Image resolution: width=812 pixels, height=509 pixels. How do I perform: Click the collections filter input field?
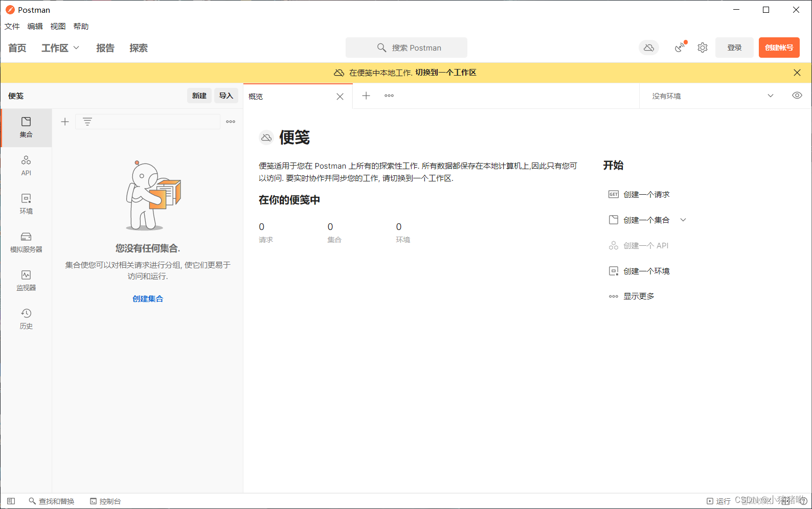[x=148, y=122]
